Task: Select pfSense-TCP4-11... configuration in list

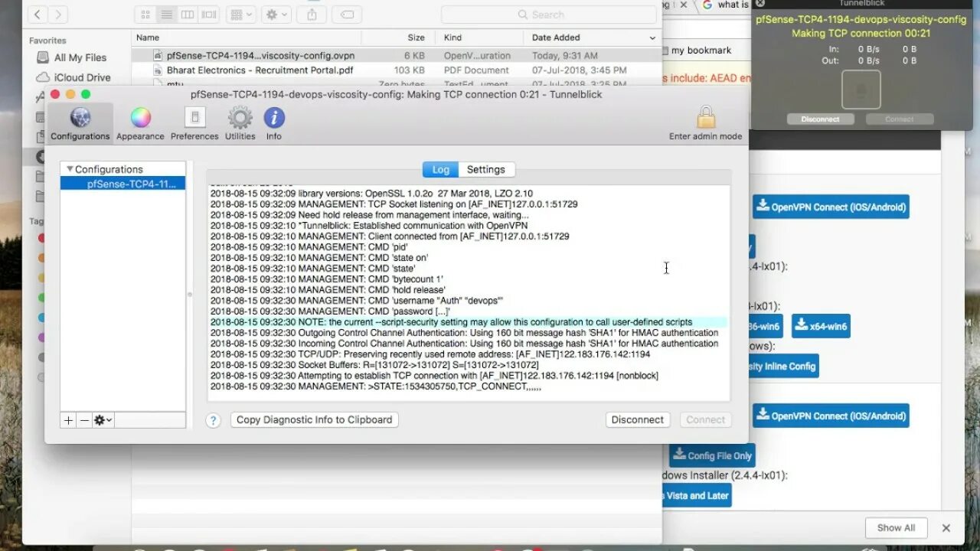Action: click(x=122, y=184)
